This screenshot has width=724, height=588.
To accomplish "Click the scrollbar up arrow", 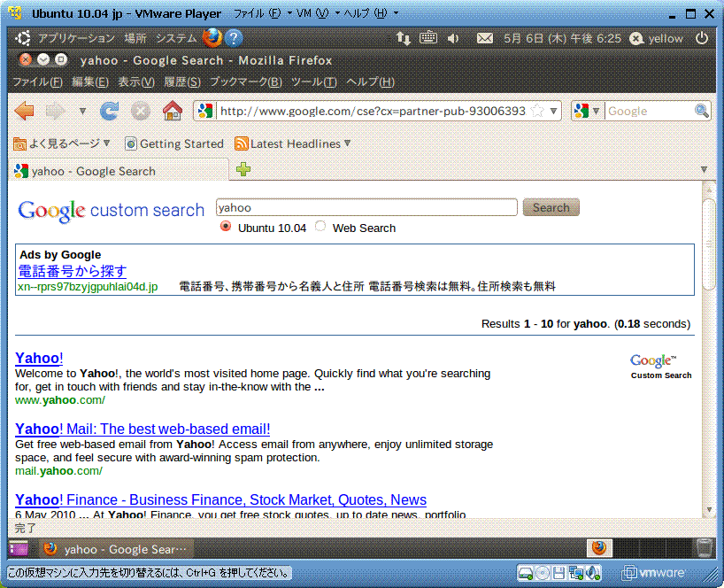I will 709,190.
